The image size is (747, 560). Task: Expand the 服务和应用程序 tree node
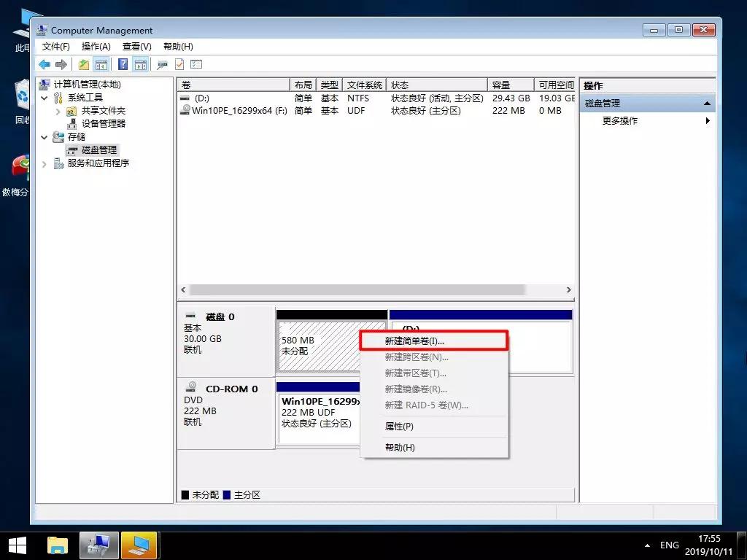coord(44,163)
